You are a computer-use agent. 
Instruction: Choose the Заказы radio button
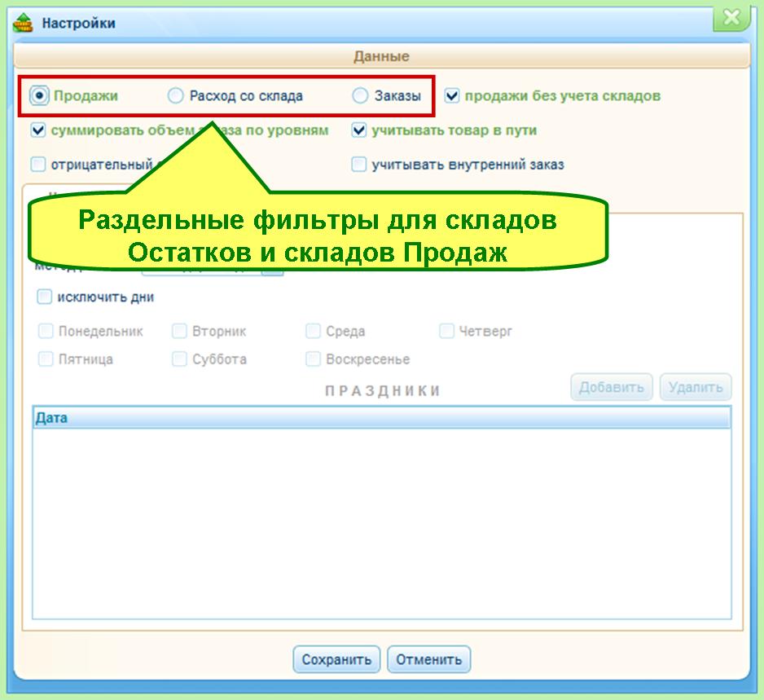click(360, 95)
